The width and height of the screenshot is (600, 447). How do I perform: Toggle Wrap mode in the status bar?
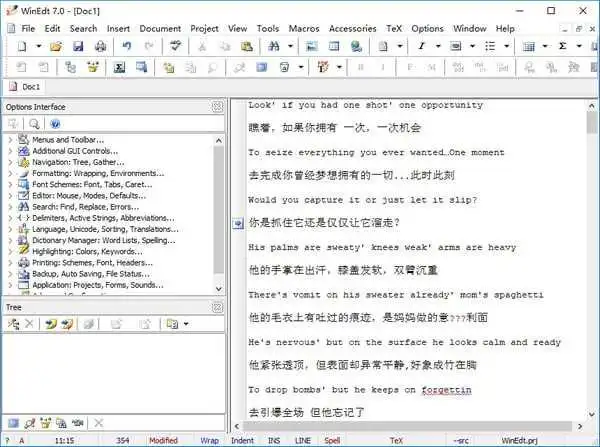click(x=210, y=440)
